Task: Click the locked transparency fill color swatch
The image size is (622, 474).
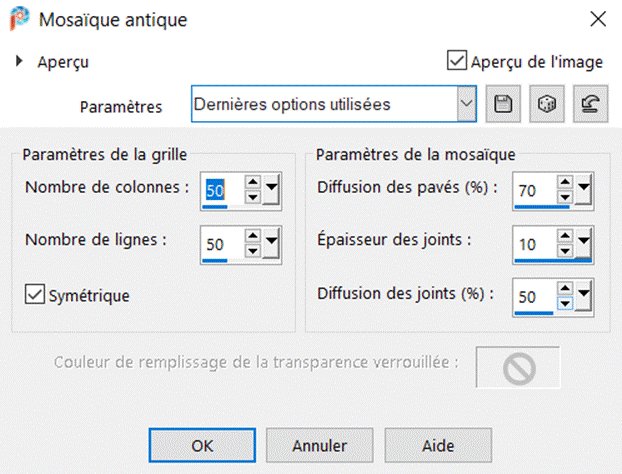Action: (518, 366)
